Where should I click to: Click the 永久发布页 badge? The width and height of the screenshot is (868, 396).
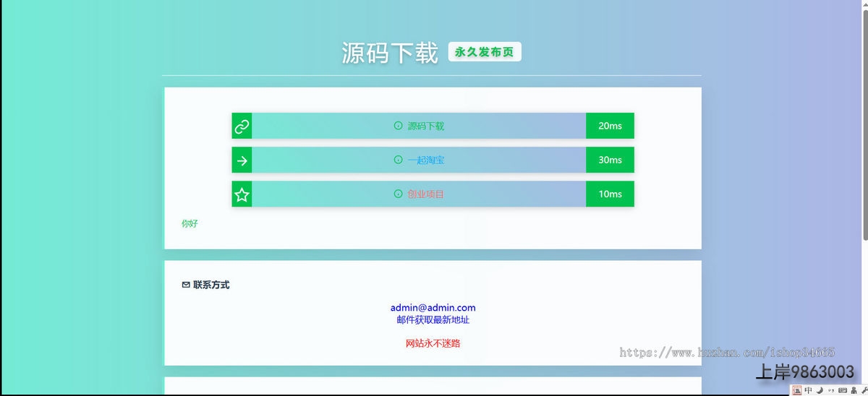(485, 52)
